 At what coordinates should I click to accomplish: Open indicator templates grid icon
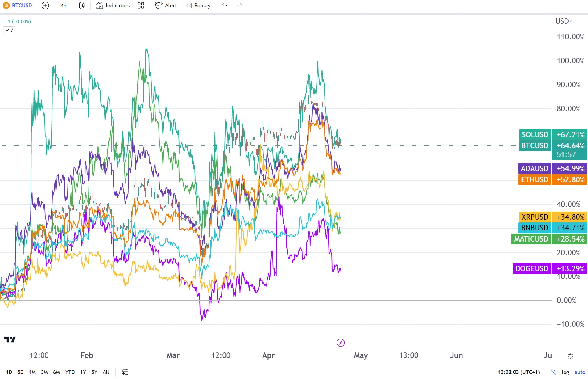141,6
